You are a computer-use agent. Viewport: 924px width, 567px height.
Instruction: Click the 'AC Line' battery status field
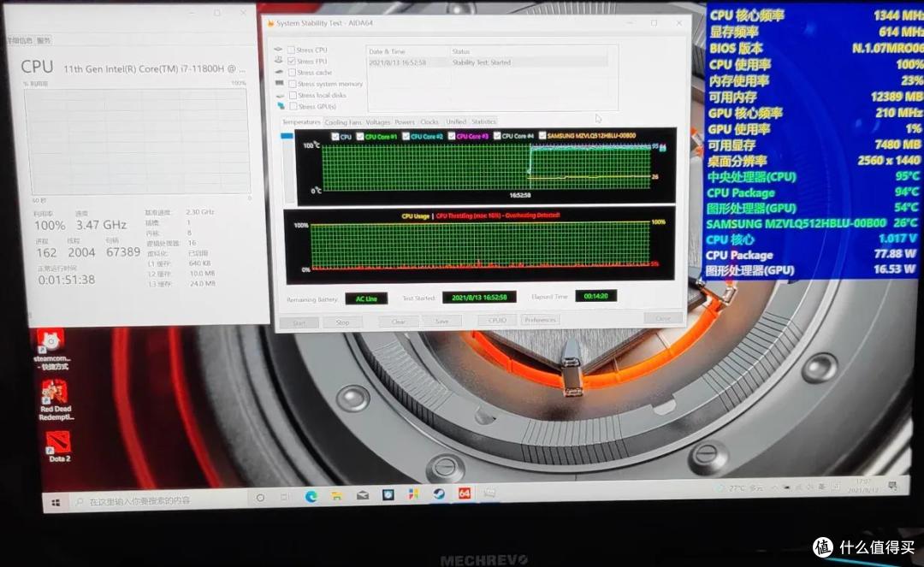(366, 298)
